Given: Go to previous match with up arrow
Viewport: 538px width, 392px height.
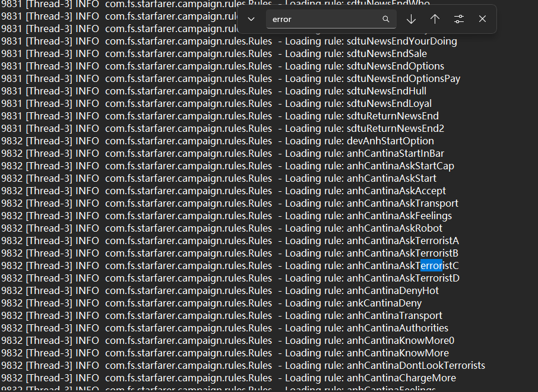Looking at the screenshot, I should (x=435, y=19).
